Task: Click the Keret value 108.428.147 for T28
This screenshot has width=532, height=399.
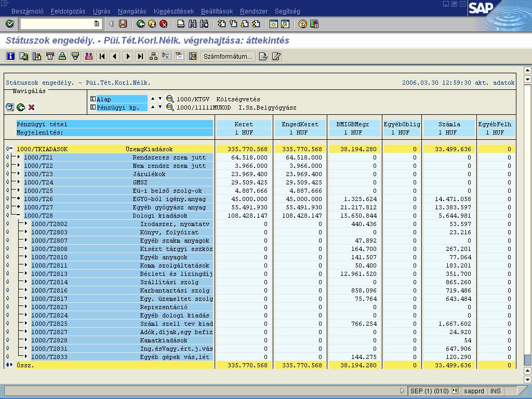Action: click(x=247, y=216)
